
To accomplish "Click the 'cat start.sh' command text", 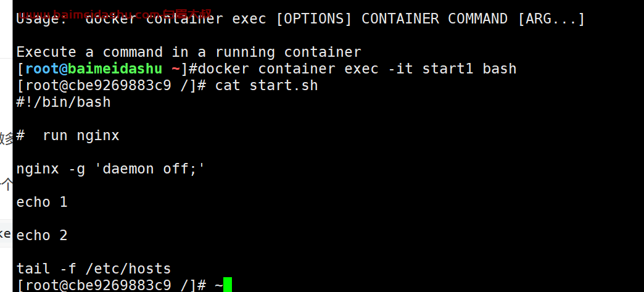I will [266, 86].
